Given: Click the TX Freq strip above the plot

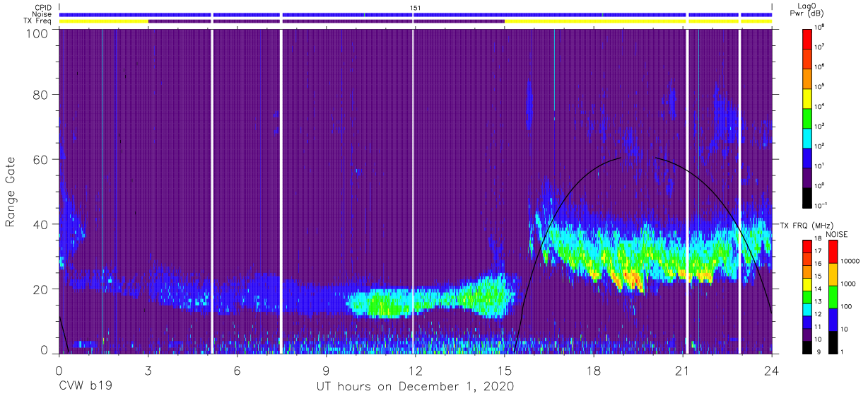Looking at the screenshot, I should tap(415, 21).
